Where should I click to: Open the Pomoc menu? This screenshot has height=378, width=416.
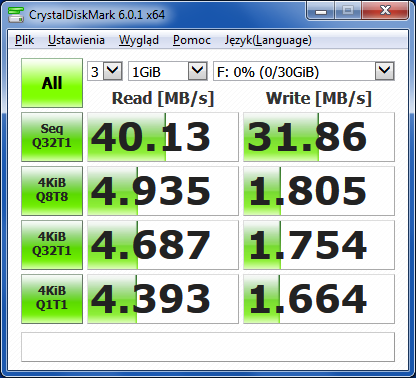tap(192, 40)
